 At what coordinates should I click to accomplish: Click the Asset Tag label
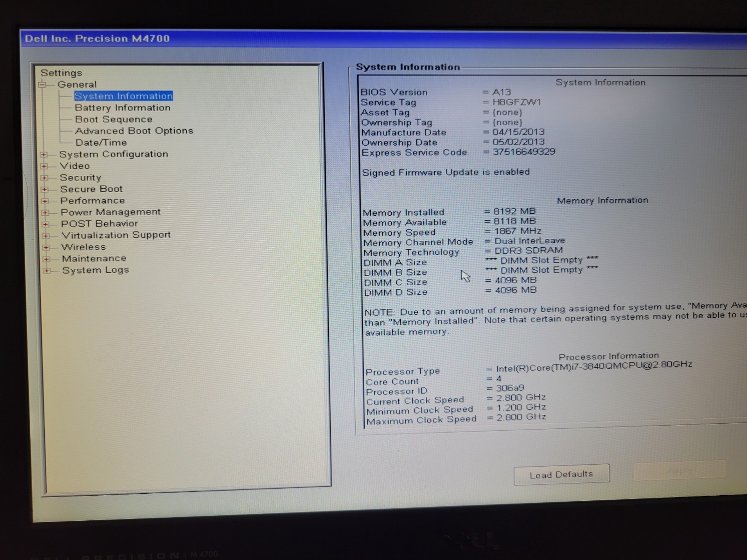(x=385, y=112)
